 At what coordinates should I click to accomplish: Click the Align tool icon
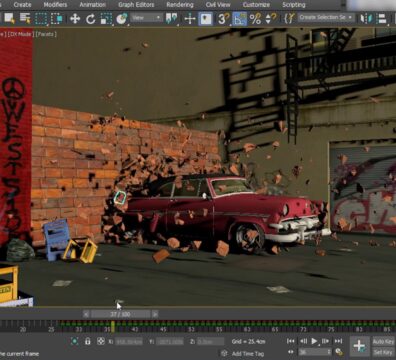382,18
